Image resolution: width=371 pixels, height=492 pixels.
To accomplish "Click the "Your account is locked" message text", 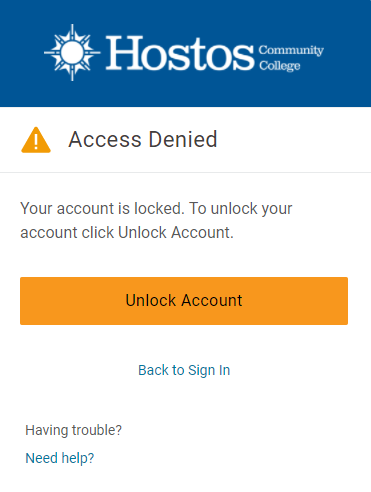I will [x=102, y=209].
